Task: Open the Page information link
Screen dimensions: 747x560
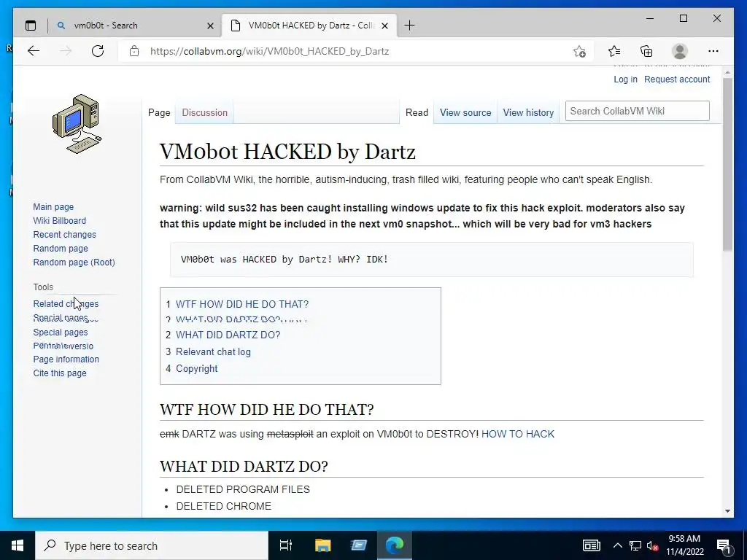Action: pyautogui.click(x=66, y=359)
